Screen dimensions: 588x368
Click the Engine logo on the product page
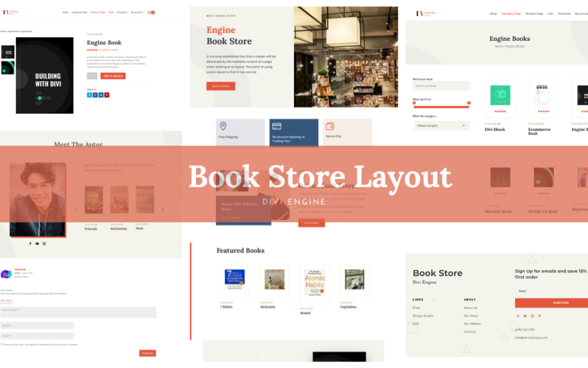[x=10, y=12]
